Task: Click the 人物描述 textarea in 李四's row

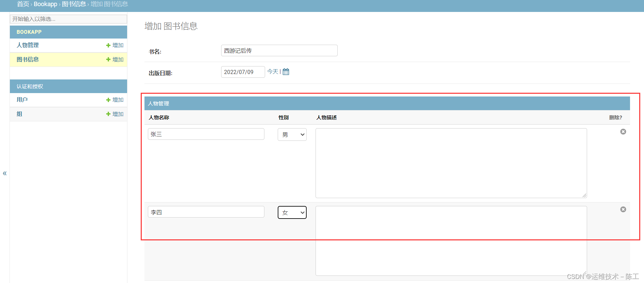Action: point(451,241)
